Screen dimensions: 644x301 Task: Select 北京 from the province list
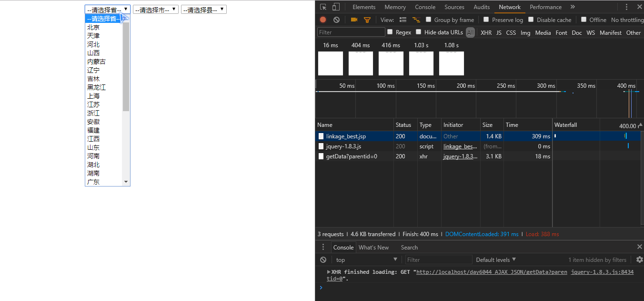pyautogui.click(x=104, y=27)
